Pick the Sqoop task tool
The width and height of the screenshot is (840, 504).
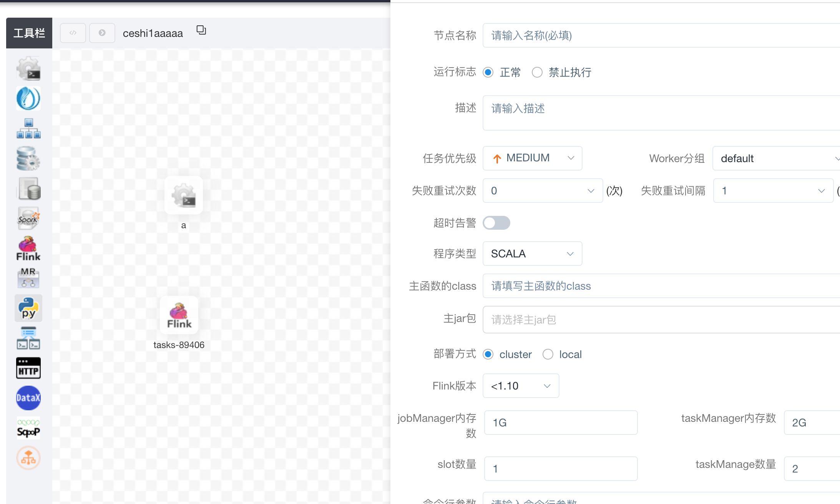click(28, 428)
